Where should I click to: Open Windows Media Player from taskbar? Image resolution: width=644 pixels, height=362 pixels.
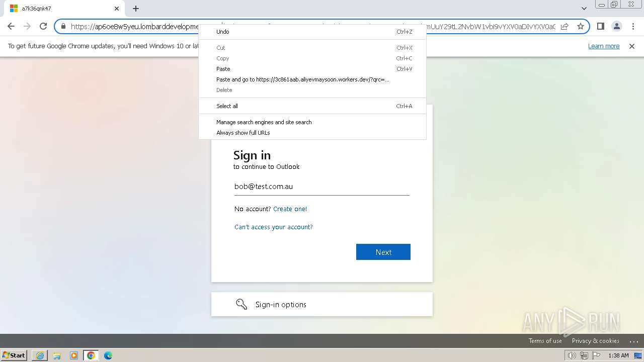pyautogui.click(x=74, y=355)
